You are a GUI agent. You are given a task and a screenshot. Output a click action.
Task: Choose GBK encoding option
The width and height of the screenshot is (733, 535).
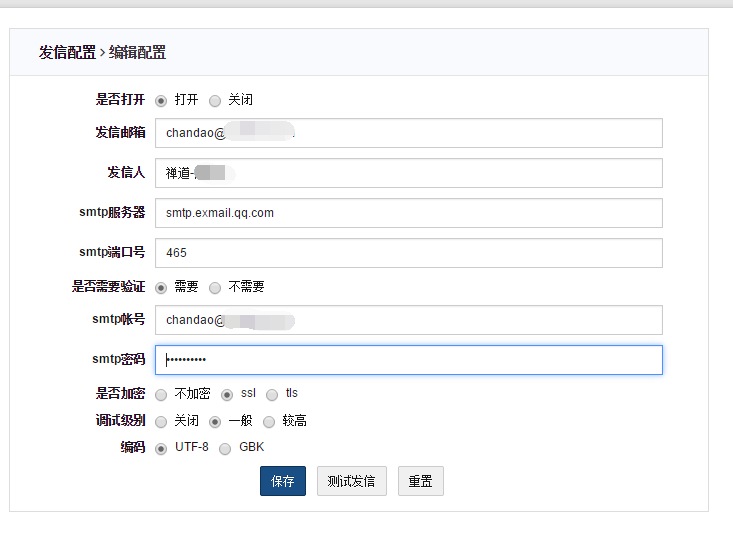click(225, 448)
